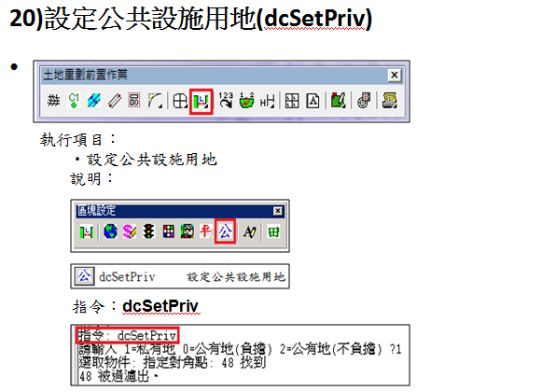Click the traffic light icon

pos(149,231)
